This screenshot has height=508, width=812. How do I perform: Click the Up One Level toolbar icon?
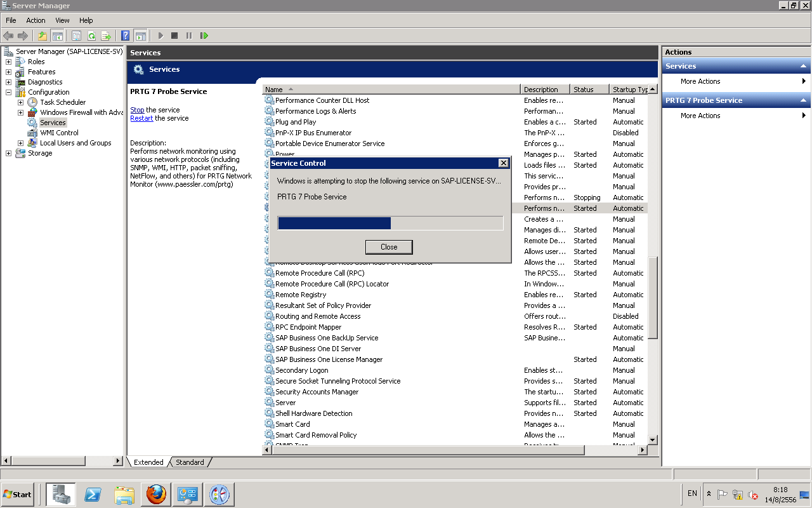43,36
